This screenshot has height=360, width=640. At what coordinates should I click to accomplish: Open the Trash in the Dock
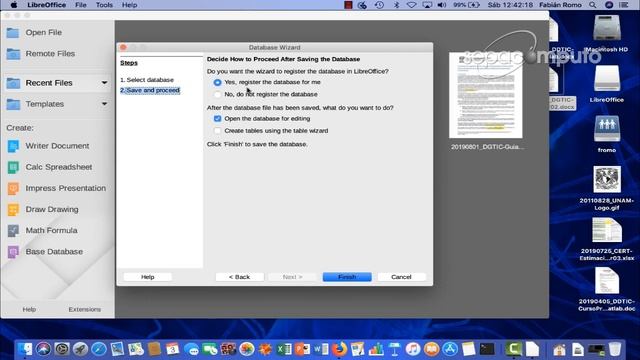(615, 349)
